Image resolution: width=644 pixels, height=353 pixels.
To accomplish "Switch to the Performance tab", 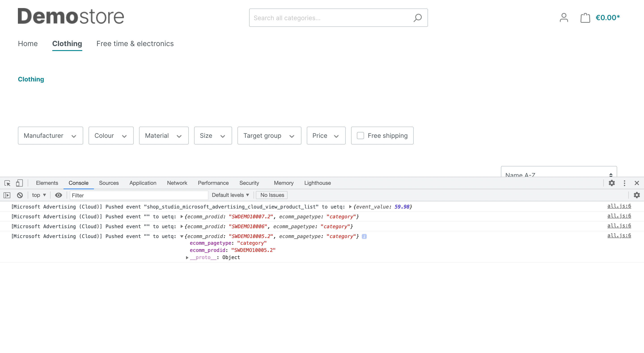I will pos(213,183).
